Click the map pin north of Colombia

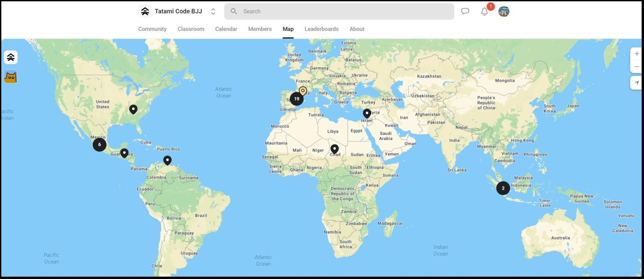point(167,161)
